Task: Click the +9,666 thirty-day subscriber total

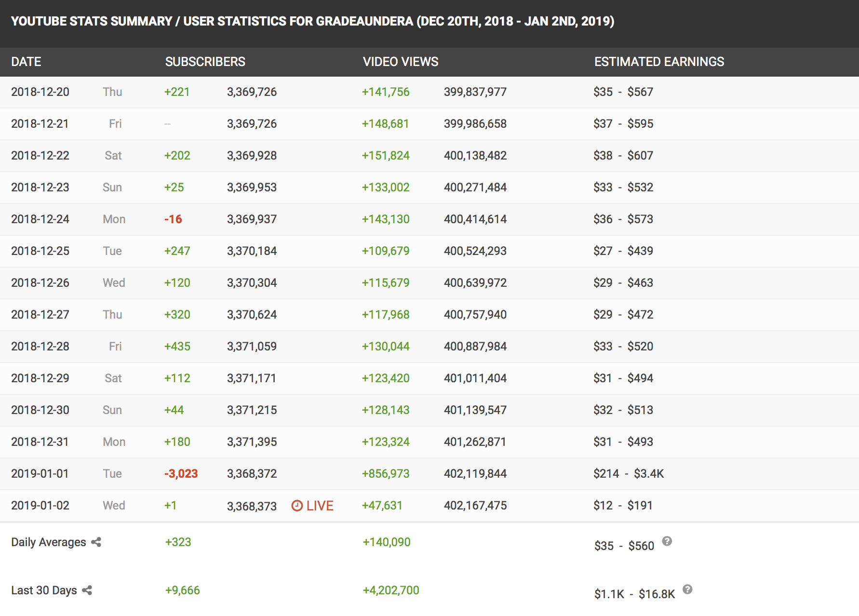Action: [183, 590]
